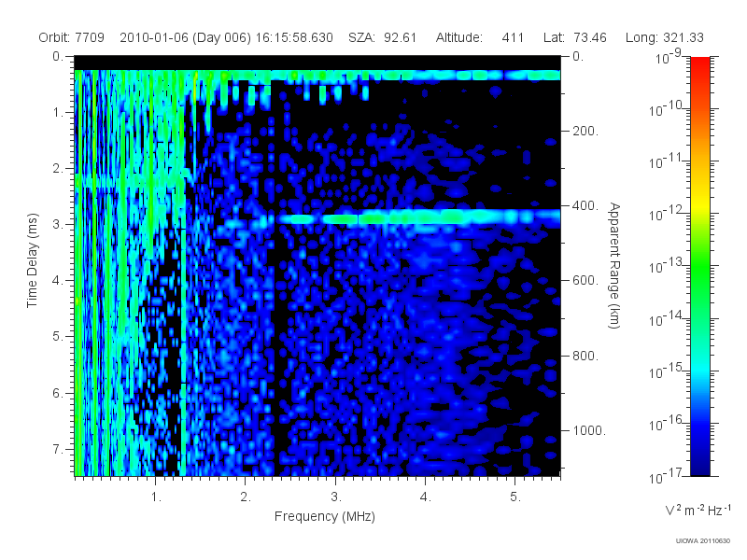Click the 'V² m⁻² Hz⁻¹' units label
This screenshot has height=560, width=747.
click(x=698, y=510)
